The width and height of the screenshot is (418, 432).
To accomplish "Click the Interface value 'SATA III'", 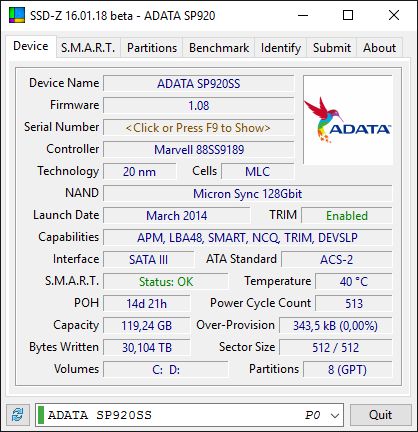I will click(148, 260).
